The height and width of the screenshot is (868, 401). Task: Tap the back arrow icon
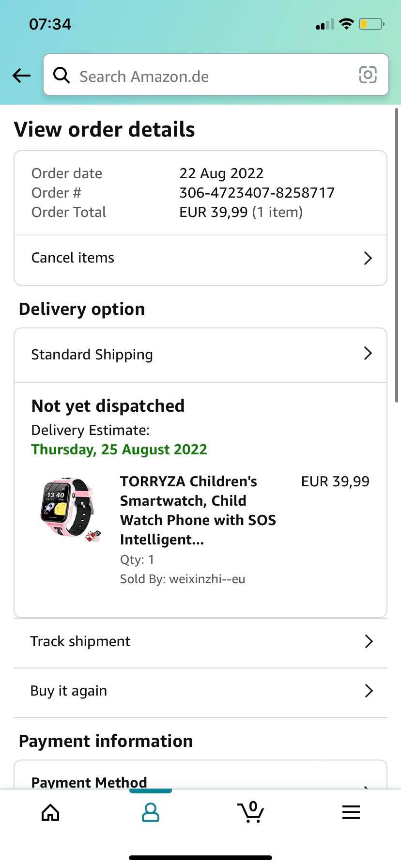click(x=22, y=76)
